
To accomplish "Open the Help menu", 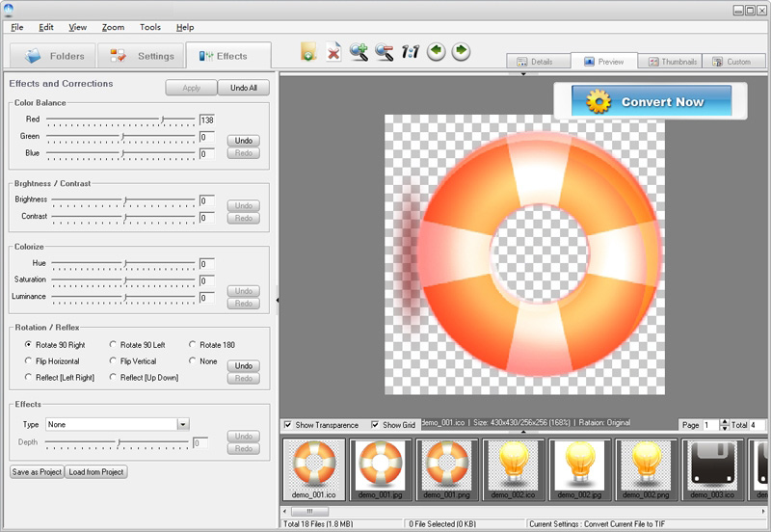I will (185, 27).
